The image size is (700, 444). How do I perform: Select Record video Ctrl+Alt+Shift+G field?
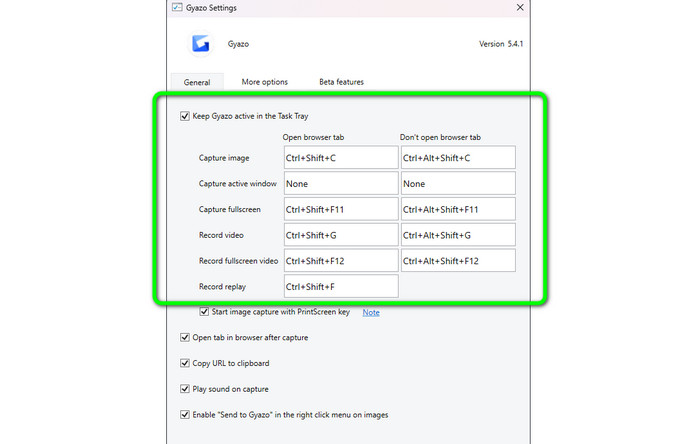pyautogui.click(x=458, y=235)
